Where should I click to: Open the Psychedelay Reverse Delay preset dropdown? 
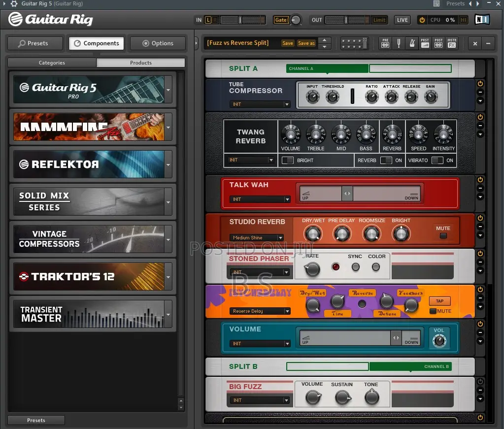pos(260,311)
